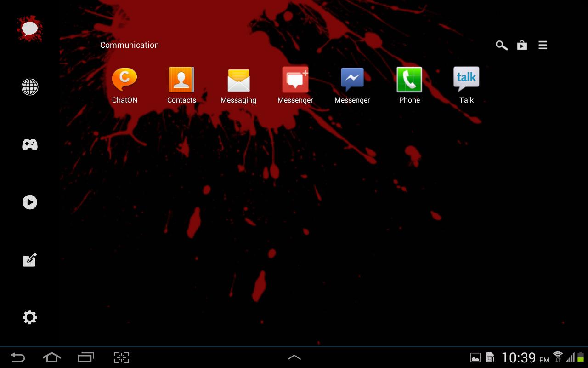The image size is (588, 368).
Task: Switch to the Media play category
Action: pyautogui.click(x=30, y=202)
